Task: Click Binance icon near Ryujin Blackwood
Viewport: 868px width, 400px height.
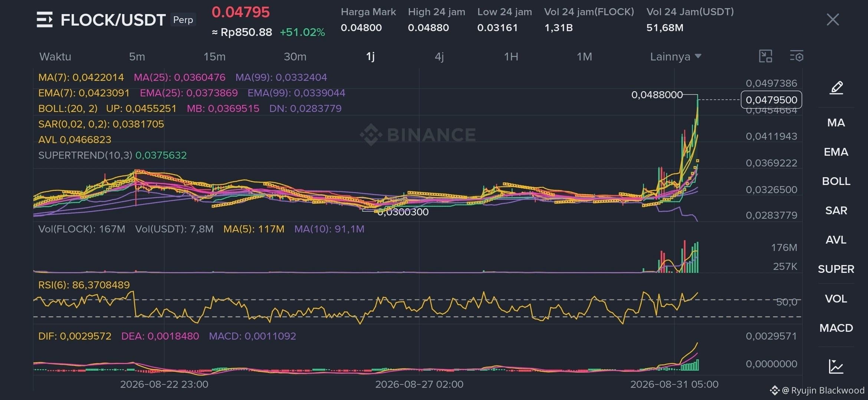Action: click(774, 390)
